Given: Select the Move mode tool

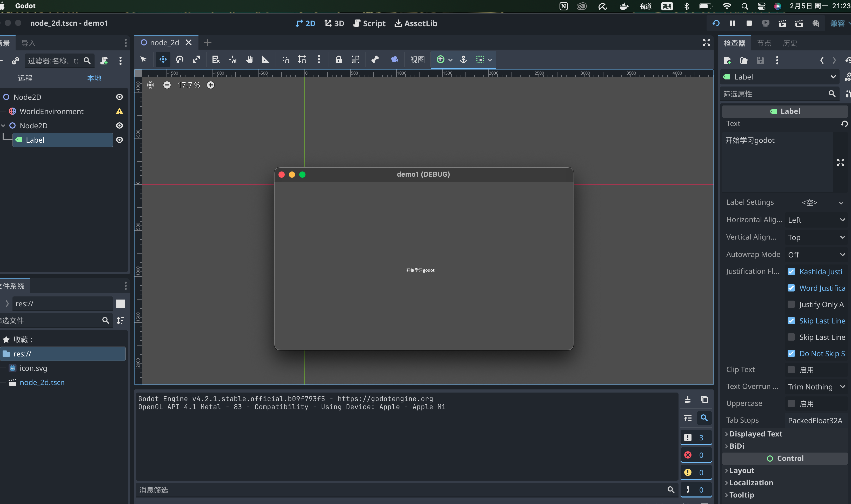Looking at the screenshot, I should click(163, 59).
